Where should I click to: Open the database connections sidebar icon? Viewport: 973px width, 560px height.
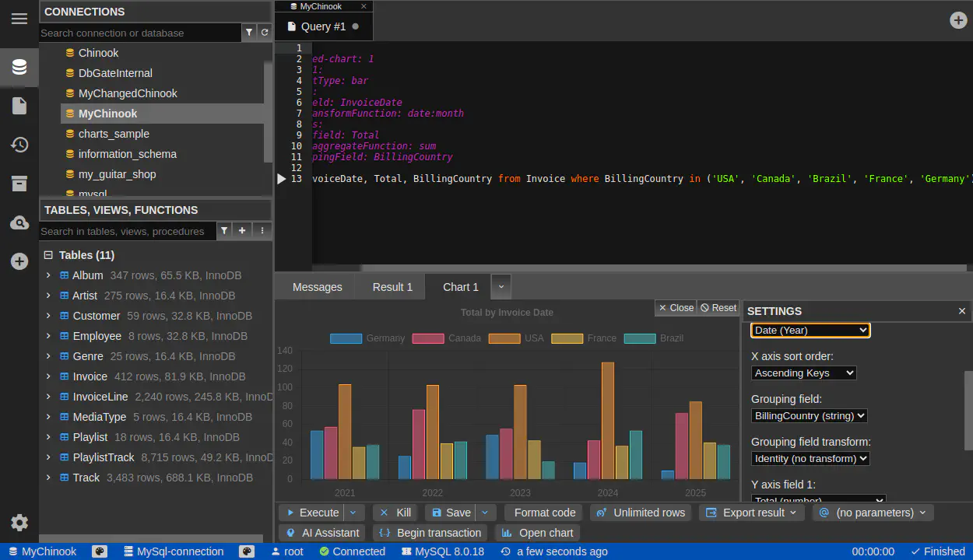tap(19, 67)
